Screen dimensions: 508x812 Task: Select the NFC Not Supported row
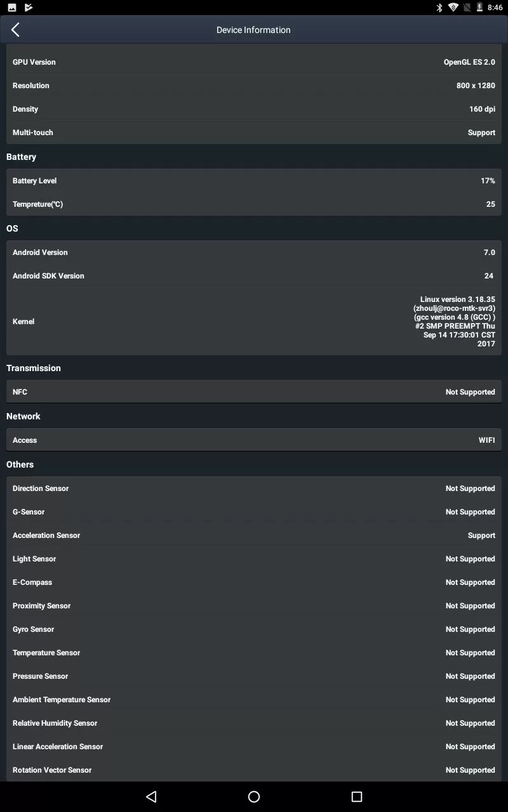254,392
